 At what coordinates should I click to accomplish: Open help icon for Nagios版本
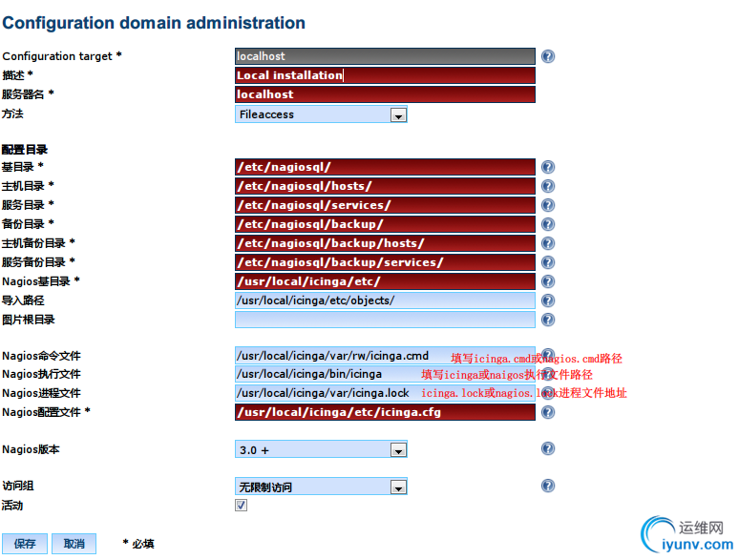click(548, 448)
